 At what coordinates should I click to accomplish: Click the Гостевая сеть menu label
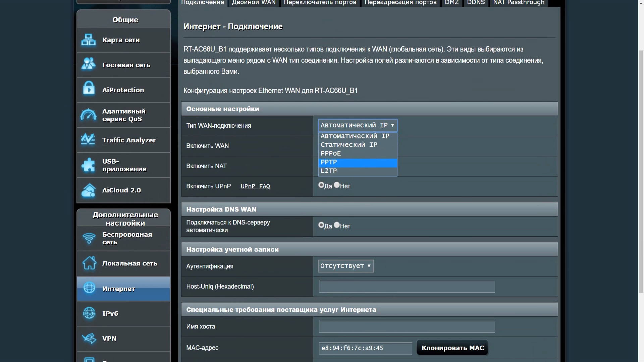(126, 65)
